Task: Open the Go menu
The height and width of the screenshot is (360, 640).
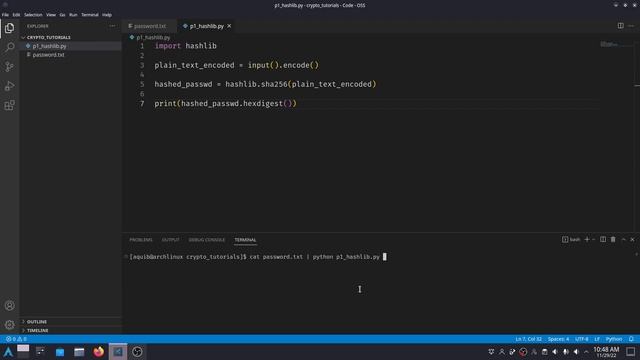Action: tap(62, 15)
